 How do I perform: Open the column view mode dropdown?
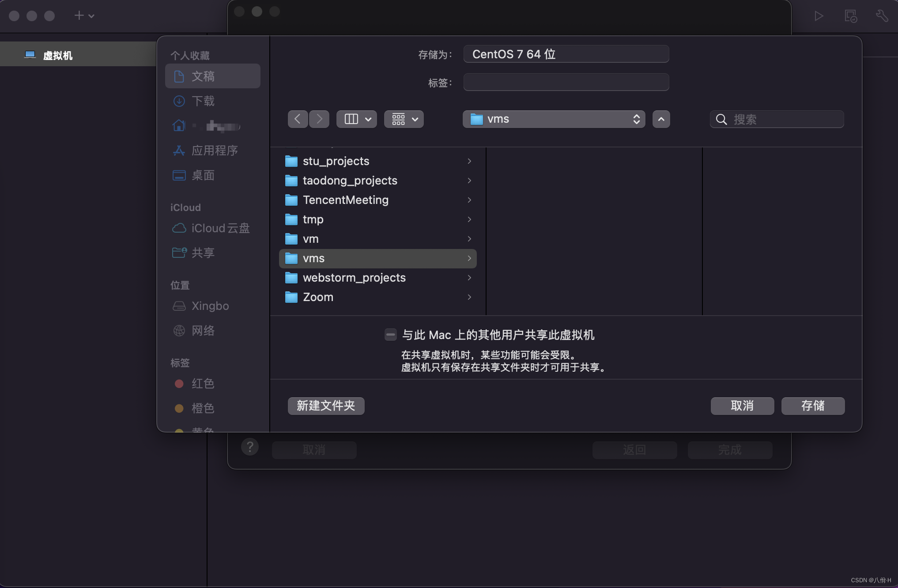click(x=357, y=119)
